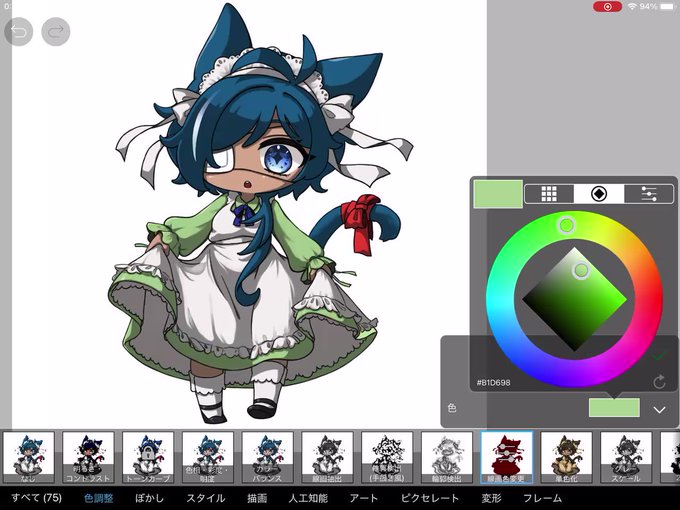Click the reset circular arrow icon
The width and height of the screenshot is (680, 510).
[659, 382]
